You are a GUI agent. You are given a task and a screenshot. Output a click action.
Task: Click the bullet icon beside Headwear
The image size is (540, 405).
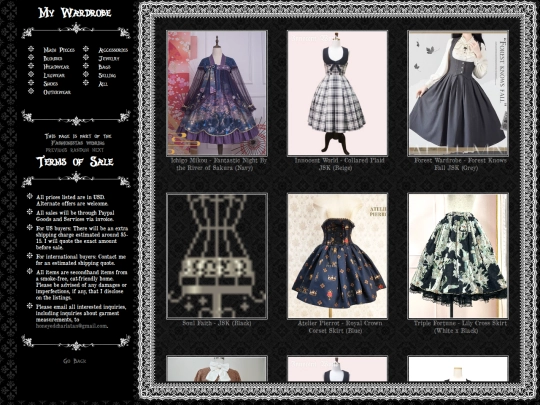[31, 65]
